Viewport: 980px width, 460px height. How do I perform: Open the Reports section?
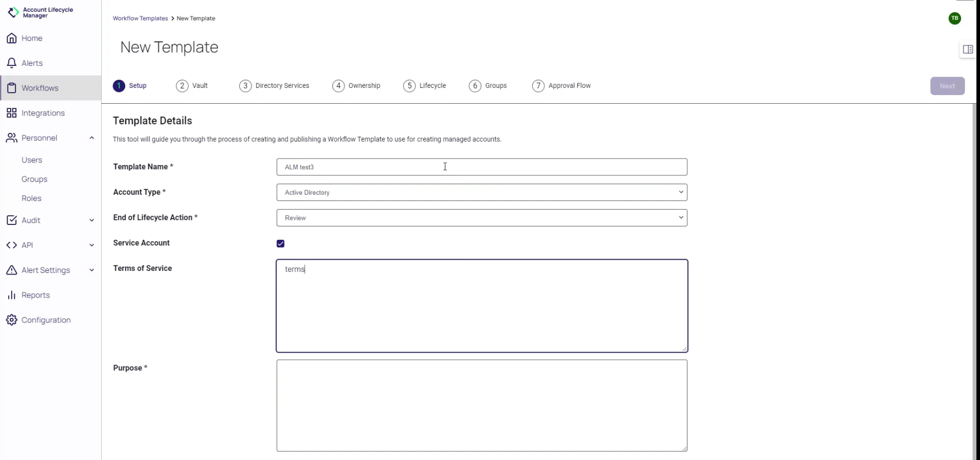[x=35, y=295]
